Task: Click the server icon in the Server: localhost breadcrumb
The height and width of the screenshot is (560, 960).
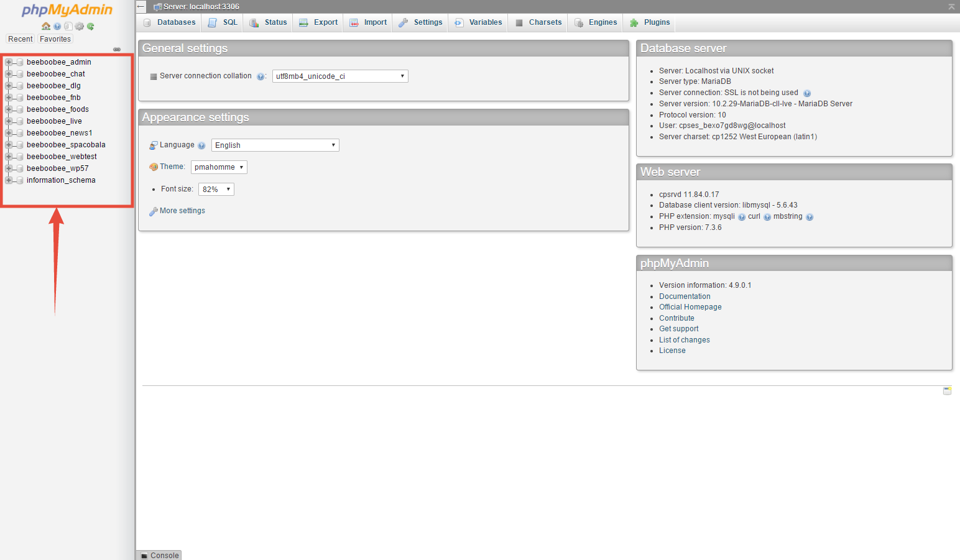Action: coord(157,7)
